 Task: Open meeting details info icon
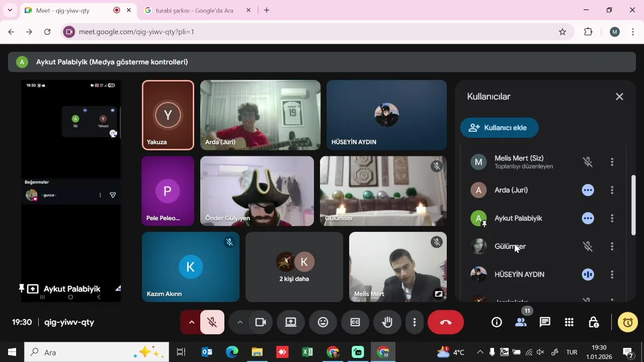coord(497,322)
